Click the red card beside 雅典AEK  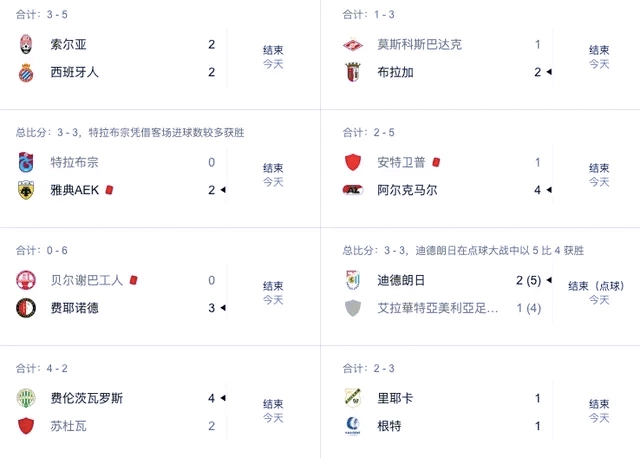pyautogui.click(x=109, y=190)
